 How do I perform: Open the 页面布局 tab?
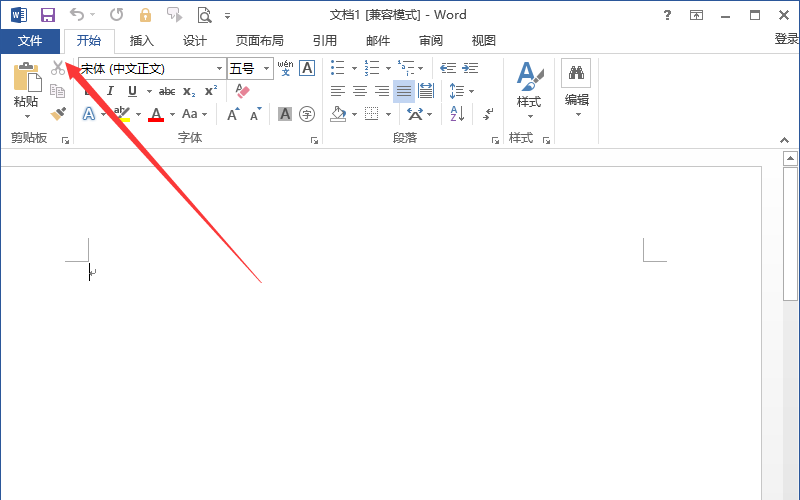point(259,41)
